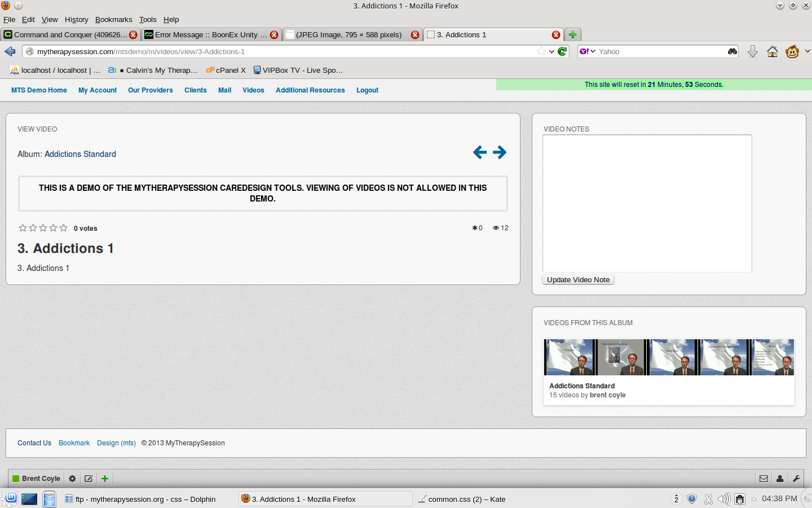Reload the page with the green refresh icon
Screen dimensions: 812x508
562,51
